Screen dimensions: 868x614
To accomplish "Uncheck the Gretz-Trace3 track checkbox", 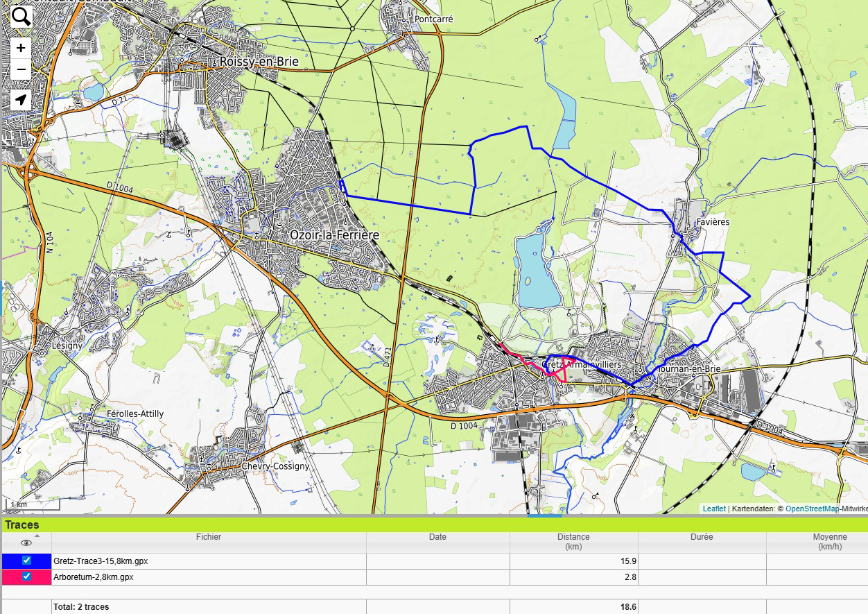I will pos(26,561).
